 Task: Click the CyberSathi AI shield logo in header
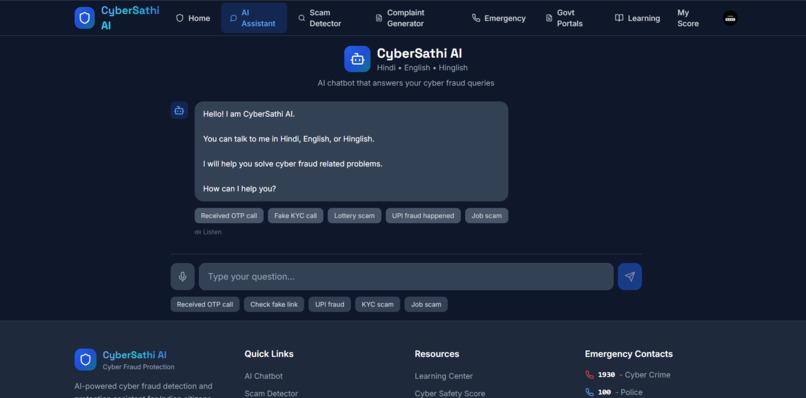(x=84, y=18)
